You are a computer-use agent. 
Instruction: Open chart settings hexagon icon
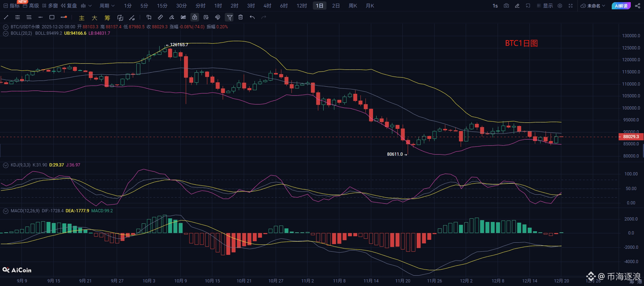(x=560, y=6)
